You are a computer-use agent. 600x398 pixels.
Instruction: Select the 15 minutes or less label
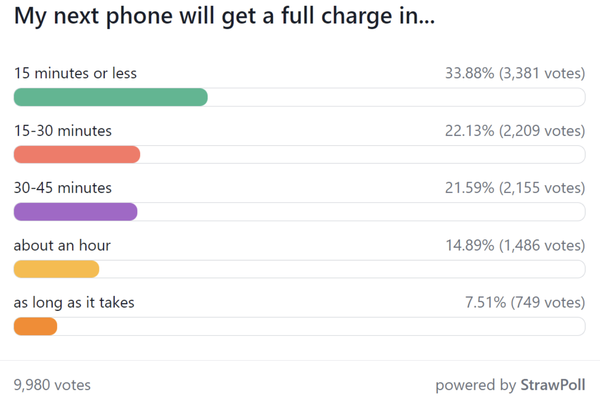75,73
